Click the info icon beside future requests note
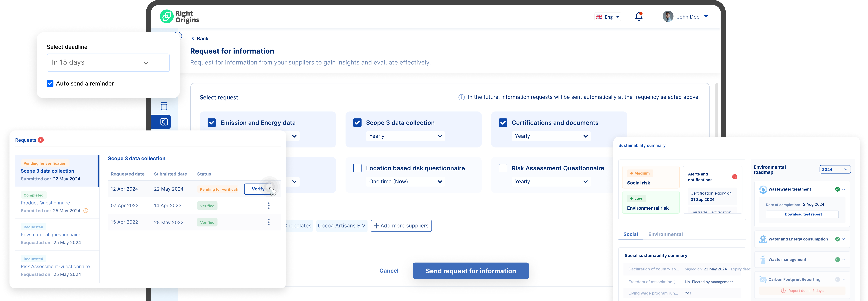868x301 pixels. click(461, 97)
